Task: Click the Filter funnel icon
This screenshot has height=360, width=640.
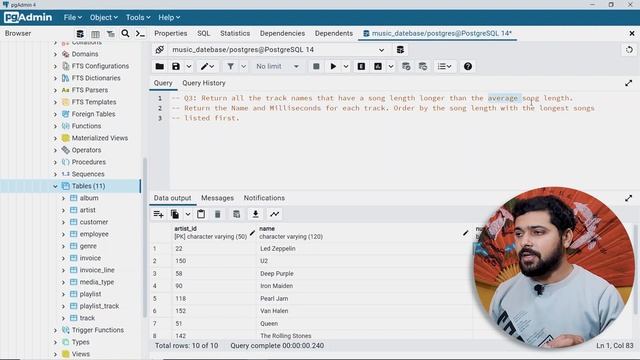Action: coord(230,66)
